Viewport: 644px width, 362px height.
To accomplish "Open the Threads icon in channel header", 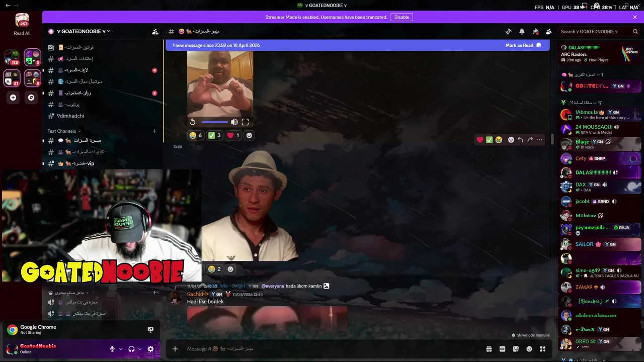I will pos(508,31).
